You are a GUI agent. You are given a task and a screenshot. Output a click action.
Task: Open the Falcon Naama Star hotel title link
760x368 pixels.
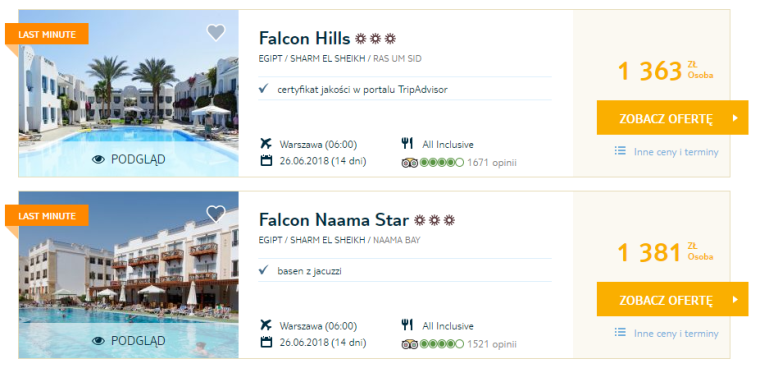tap(334, 220)
